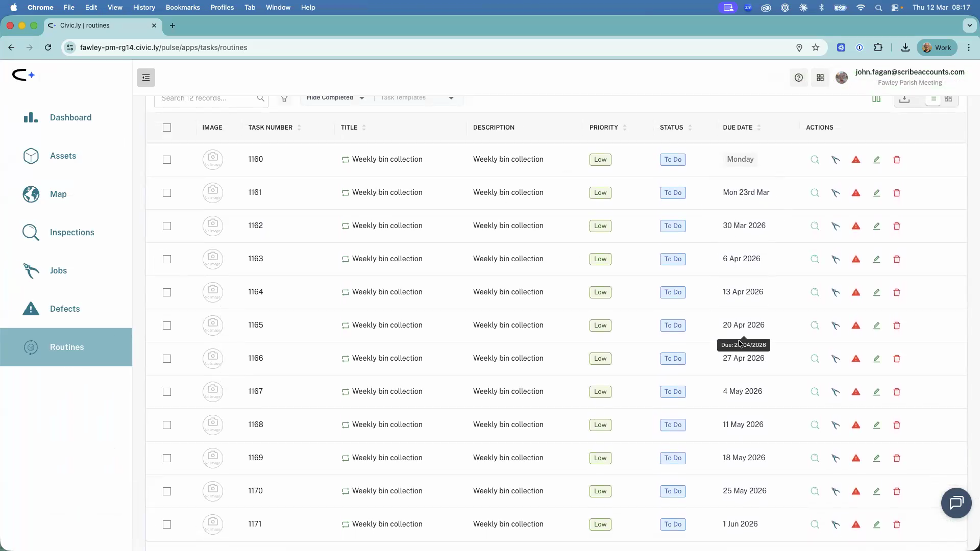Go to Defects in the sidebar
The height and width of the screenshot is (551, 980).
65,309
